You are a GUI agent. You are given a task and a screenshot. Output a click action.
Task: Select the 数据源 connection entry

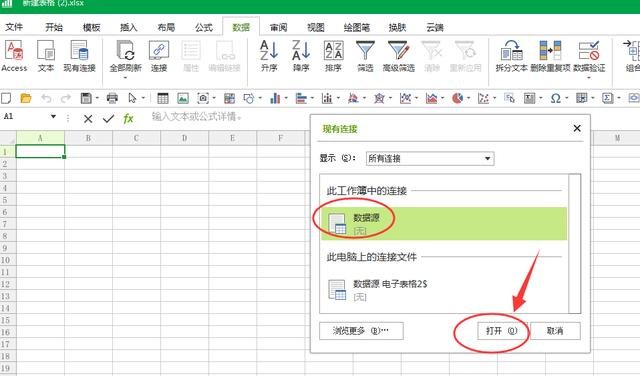coord(444,223)
